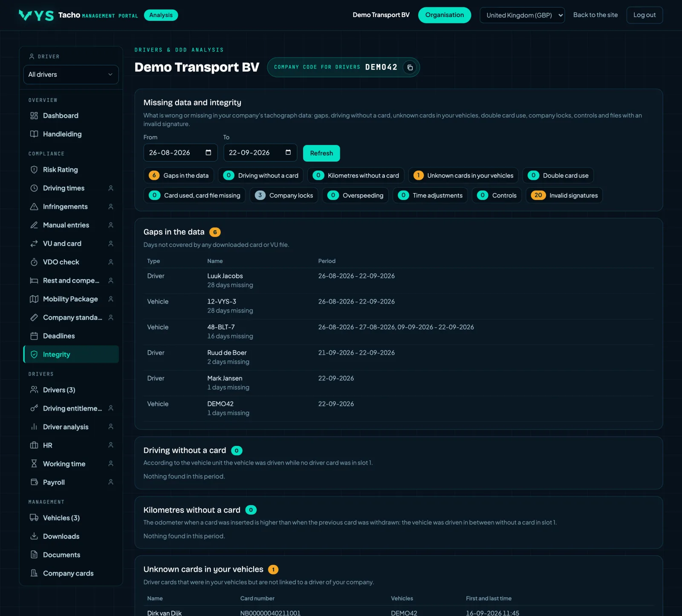Image resolution: width=682 pixels, height=616 pixels.
Task: Click the Handleiding book icon
Action: (34, 134)
